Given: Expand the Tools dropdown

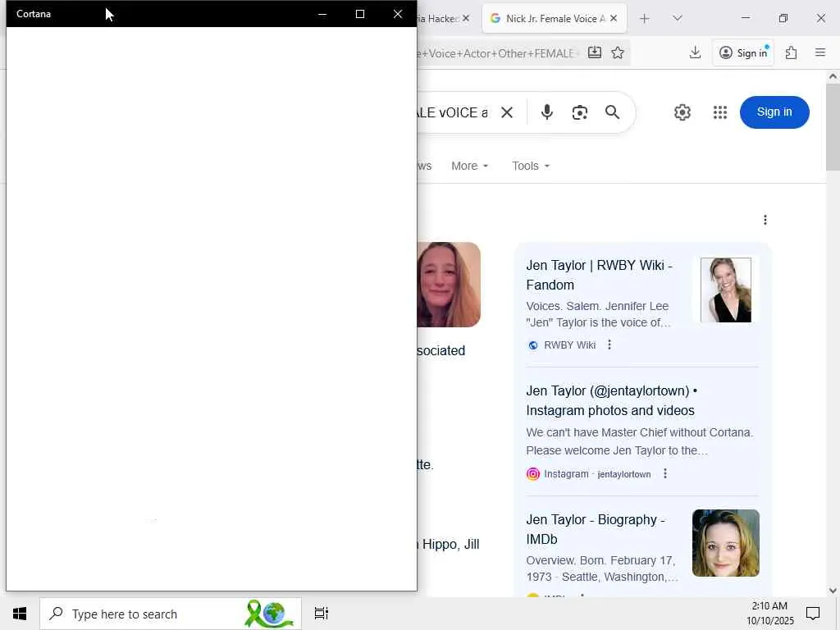Looking at the screenshot, I should coord(531,166).
